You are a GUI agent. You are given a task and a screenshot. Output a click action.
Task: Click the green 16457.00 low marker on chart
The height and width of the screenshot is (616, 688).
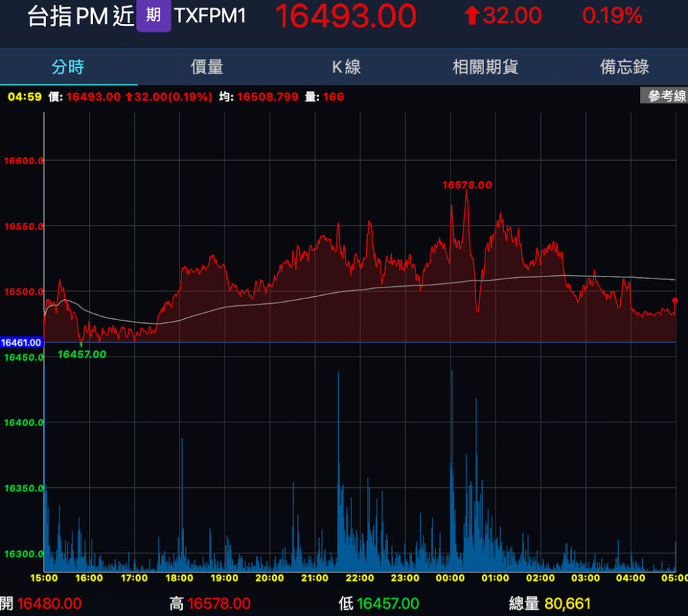[81, 354]
